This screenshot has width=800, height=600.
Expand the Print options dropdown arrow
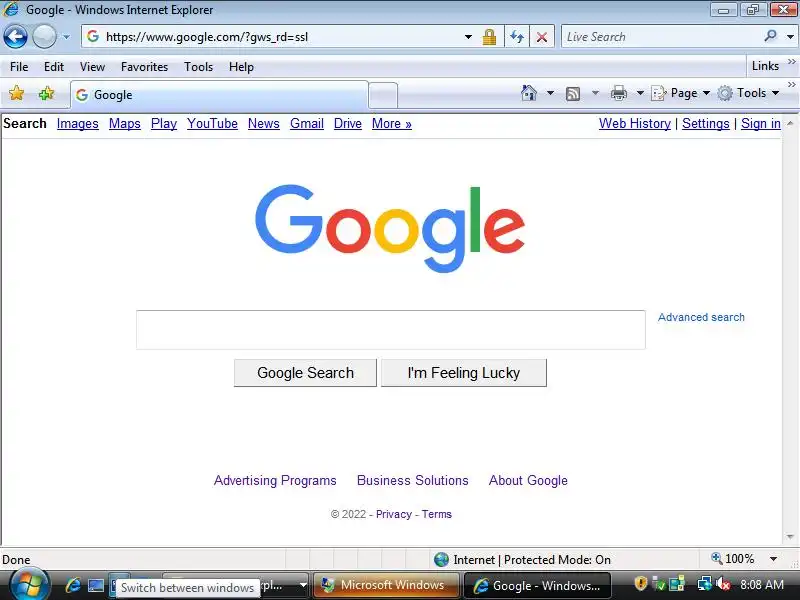640,93
